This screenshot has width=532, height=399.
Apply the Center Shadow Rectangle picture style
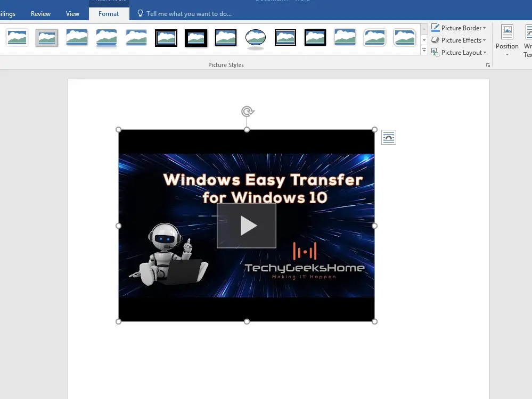(345, 38)
